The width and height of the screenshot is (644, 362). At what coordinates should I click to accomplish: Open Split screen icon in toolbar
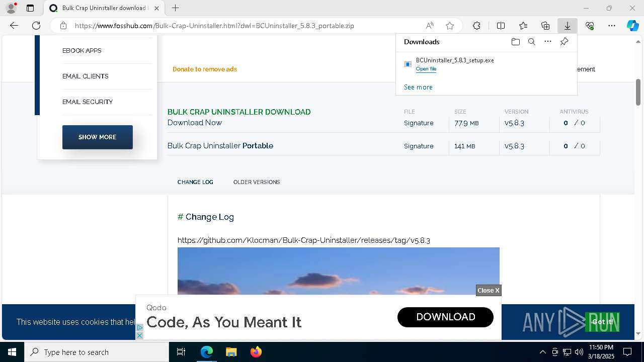pos(501,26)
